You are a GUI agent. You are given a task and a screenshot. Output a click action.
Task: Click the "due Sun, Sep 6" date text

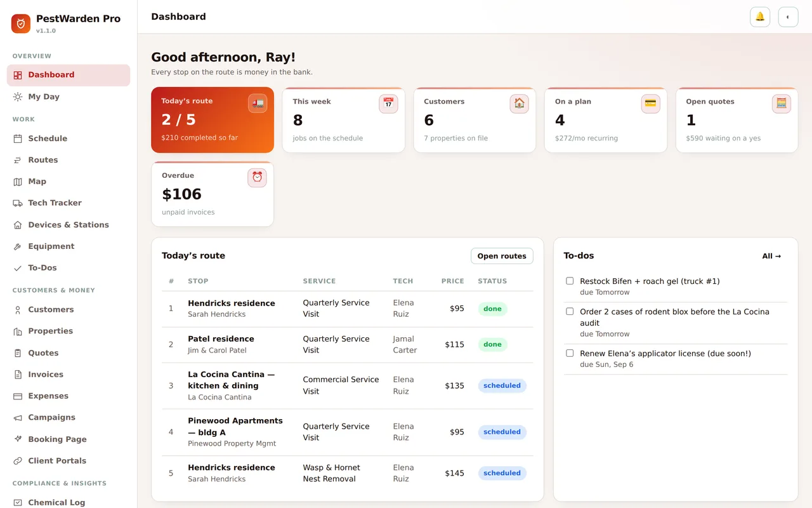[x=606, y=364]
